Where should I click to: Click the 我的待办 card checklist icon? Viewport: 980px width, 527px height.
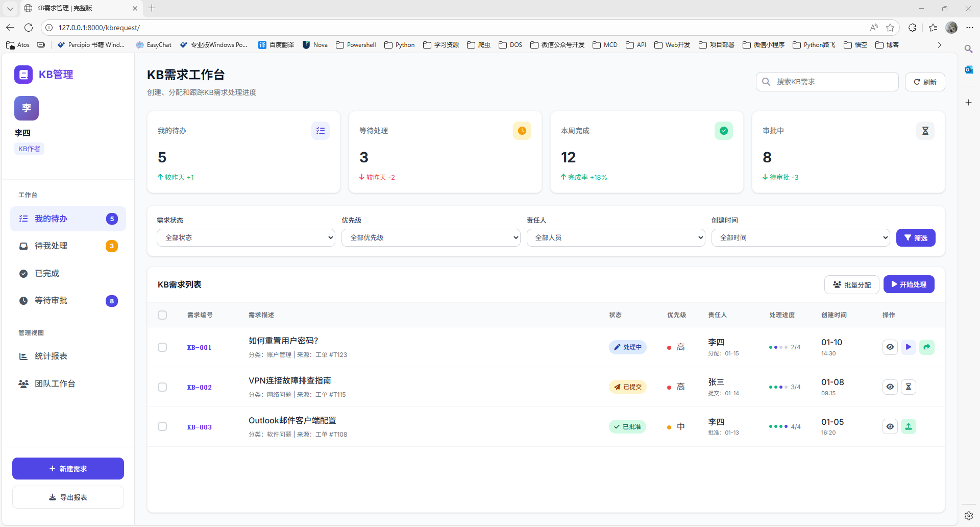coord(321,131)
